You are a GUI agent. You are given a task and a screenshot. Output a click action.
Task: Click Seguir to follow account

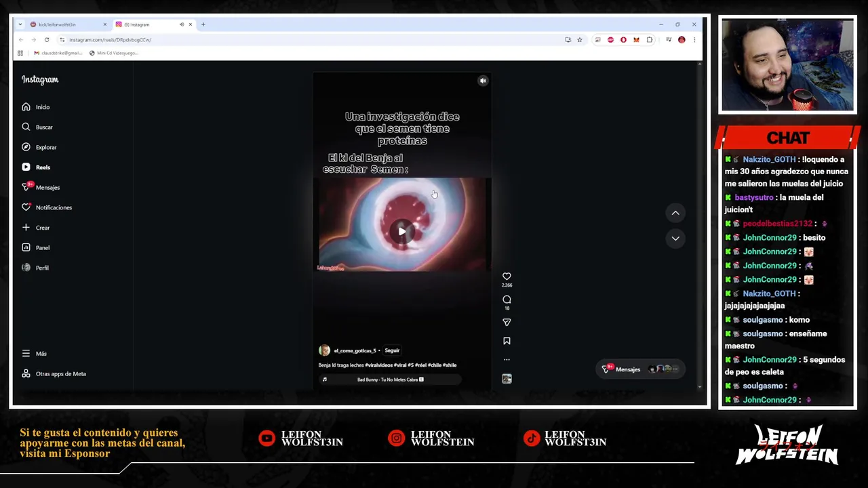392,350
